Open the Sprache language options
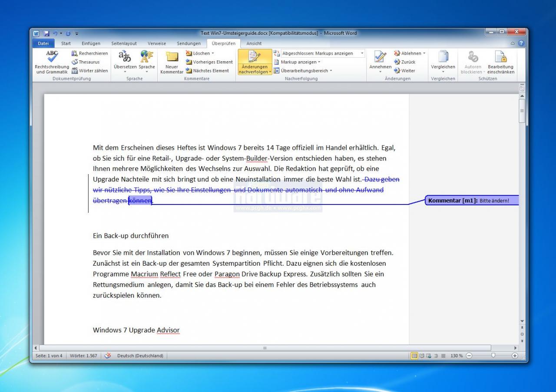The image size is (556, 392). (x=147, y=62)
